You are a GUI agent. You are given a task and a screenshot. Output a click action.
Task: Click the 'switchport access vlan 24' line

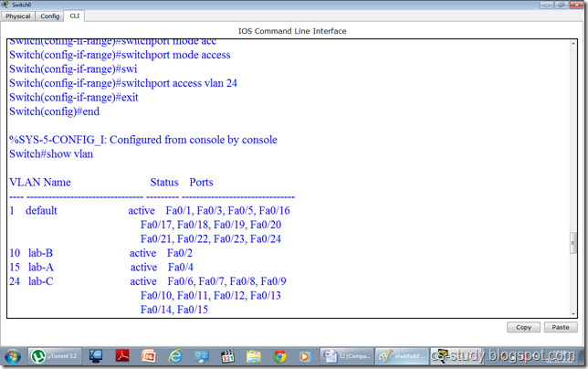123,83
